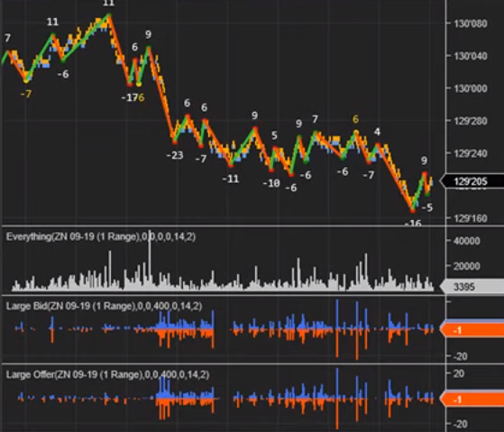
Task: Click the yellow -7 swing label
Action: click(26, 94)
